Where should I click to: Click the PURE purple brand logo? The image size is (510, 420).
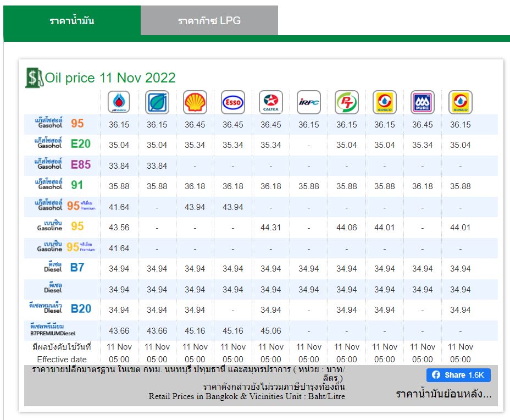(x=423, y=102)
